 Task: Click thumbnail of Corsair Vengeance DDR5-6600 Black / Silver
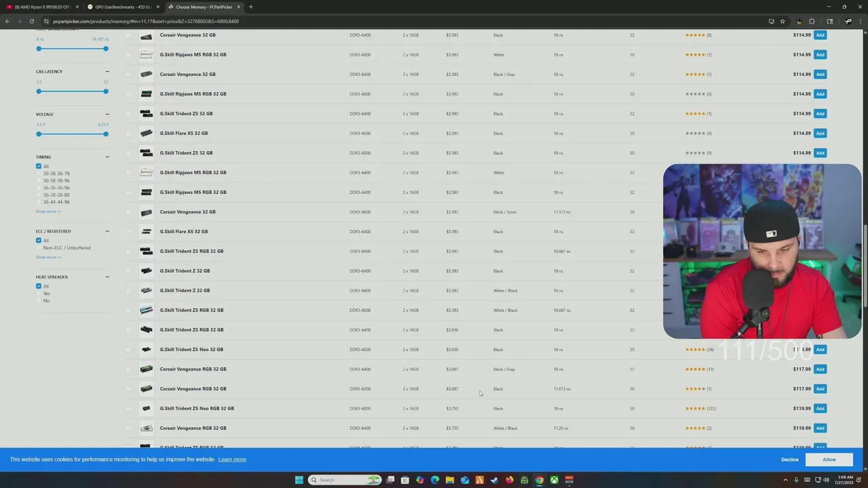tap(146, 212)
